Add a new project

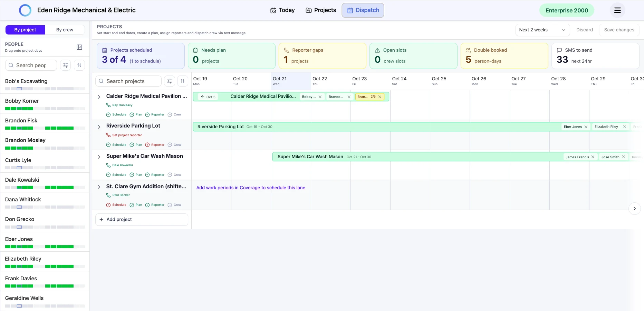[142, 220]
